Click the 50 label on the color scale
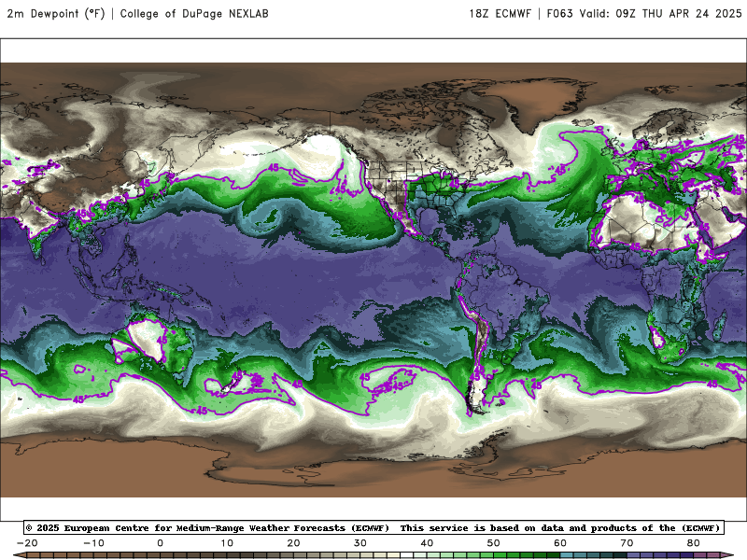Image resolution: width=747 pixels, height=560 pixels. pyautogui.click(x=494, y=543)
